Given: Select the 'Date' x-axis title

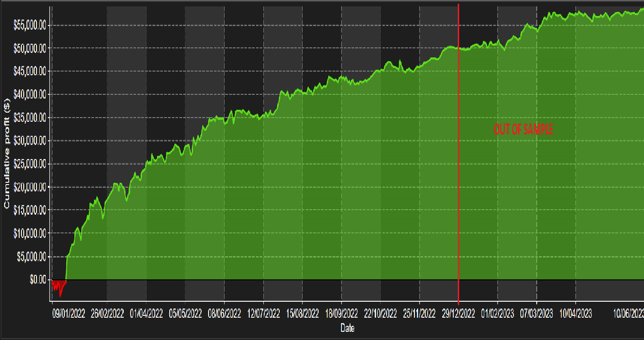Looking at the screenshot, I should [347, 328].
